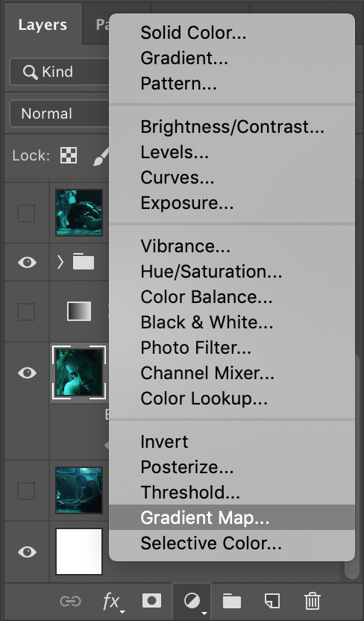Viewport: 364px width, 621px height.
Task: Create a new layer icon
Action: tap(272, 601)
